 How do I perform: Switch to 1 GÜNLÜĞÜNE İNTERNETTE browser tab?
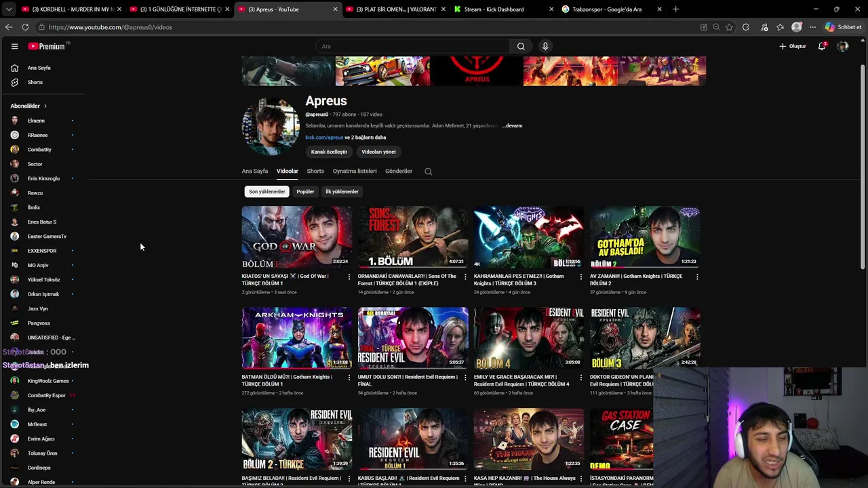point(178,9)
